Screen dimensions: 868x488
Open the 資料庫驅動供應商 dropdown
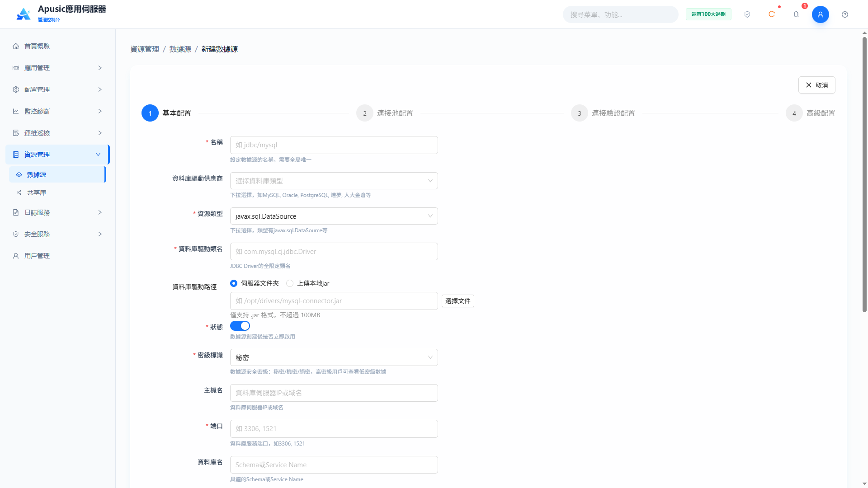pyautogui.click(x=334, y=181)
